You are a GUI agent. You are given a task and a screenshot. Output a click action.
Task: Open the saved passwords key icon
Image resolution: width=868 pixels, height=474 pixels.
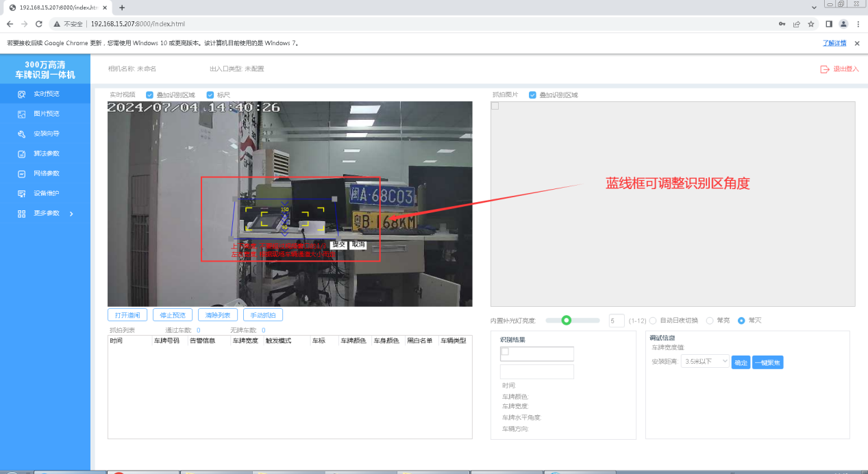(782, 23)
